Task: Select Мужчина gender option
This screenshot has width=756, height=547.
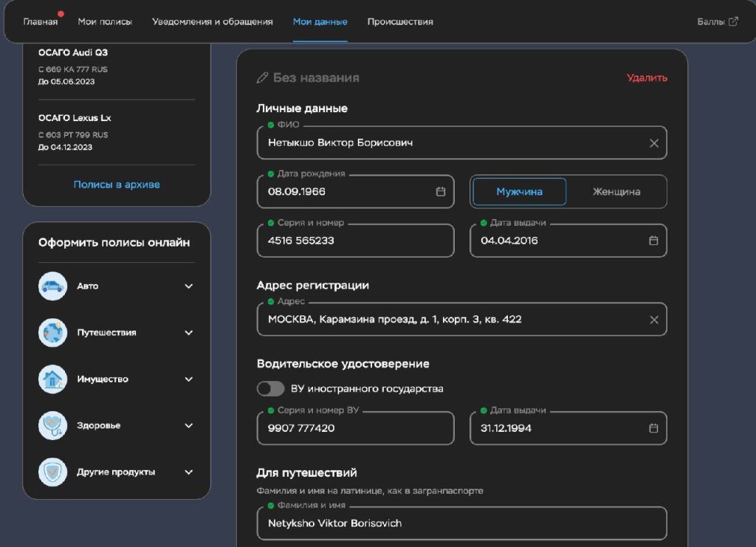Action: pos(519,192)
